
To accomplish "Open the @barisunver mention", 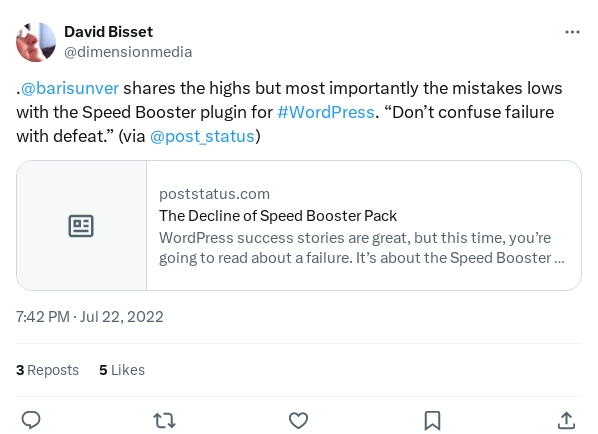I will 70,88.
